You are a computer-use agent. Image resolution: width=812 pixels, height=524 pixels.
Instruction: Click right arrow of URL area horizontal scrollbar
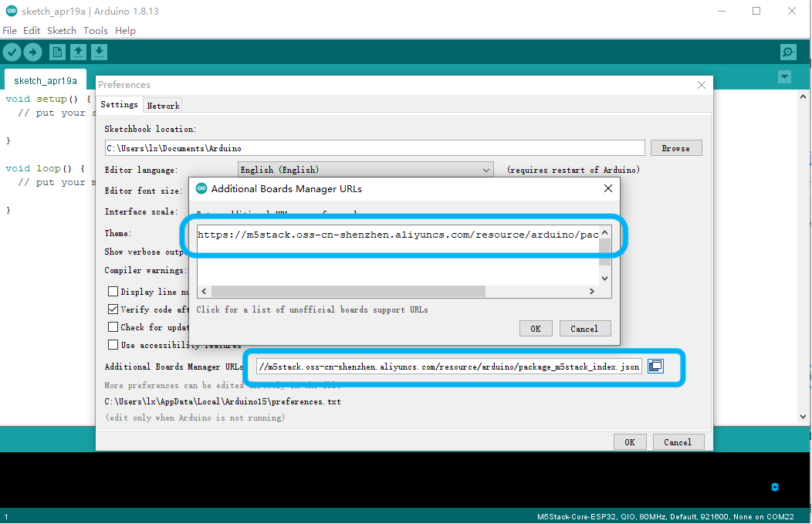click(x=592, y=292)
